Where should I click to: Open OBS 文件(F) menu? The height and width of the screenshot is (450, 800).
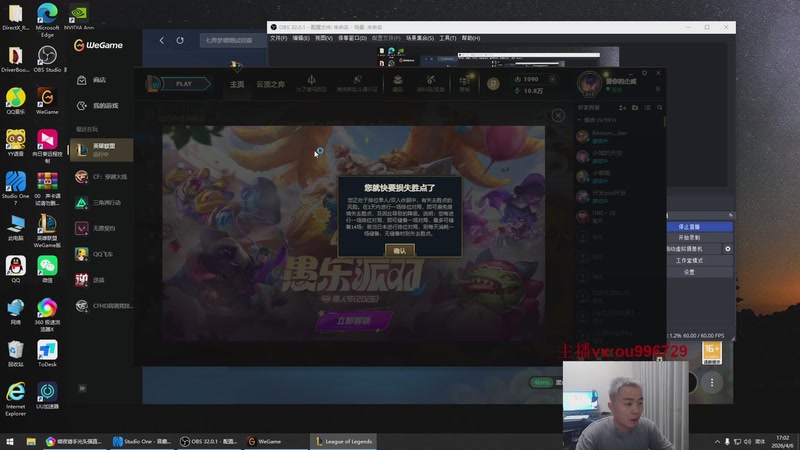pos(279,38)
